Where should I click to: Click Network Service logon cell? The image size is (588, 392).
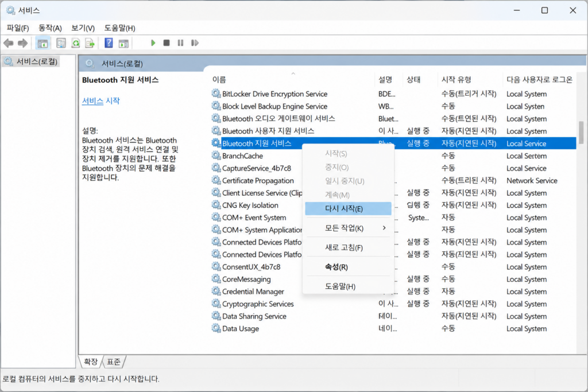click(x=532, y=181)
